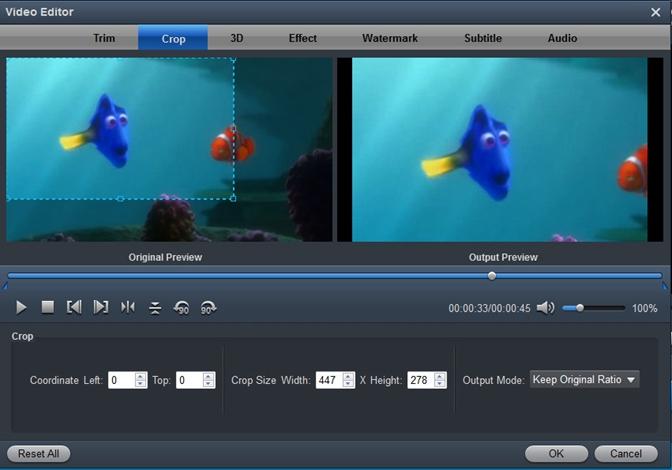Rotate the video 90 degrees counterclockwise
Screen dimensions: 672x470
tap(182, 308)
